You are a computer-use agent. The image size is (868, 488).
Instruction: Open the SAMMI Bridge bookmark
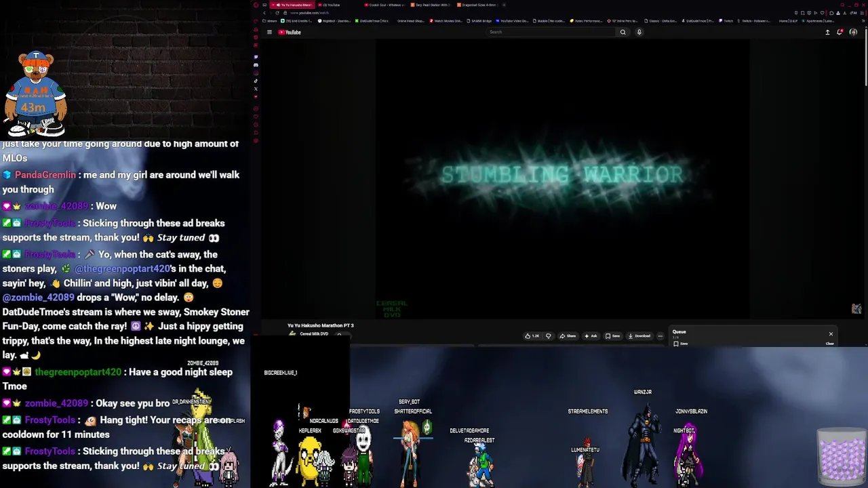pyautogui.click(x=479, y=21)
